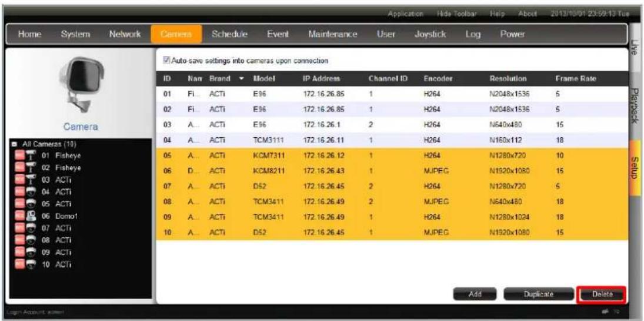Viewport: 644px width, 321px height.
Task: Open the About menu at top
Action: 528,13
